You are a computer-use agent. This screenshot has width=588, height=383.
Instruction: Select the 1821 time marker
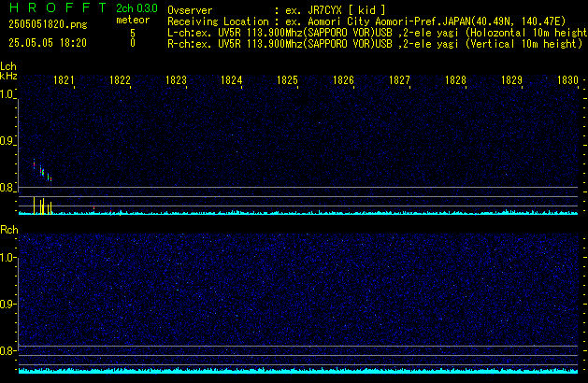[x=64, y=80]
